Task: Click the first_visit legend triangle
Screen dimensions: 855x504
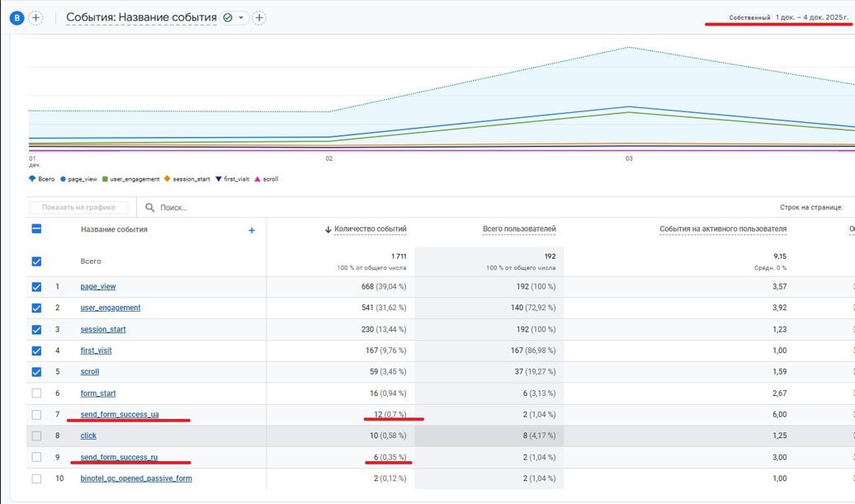Action: 219,179
